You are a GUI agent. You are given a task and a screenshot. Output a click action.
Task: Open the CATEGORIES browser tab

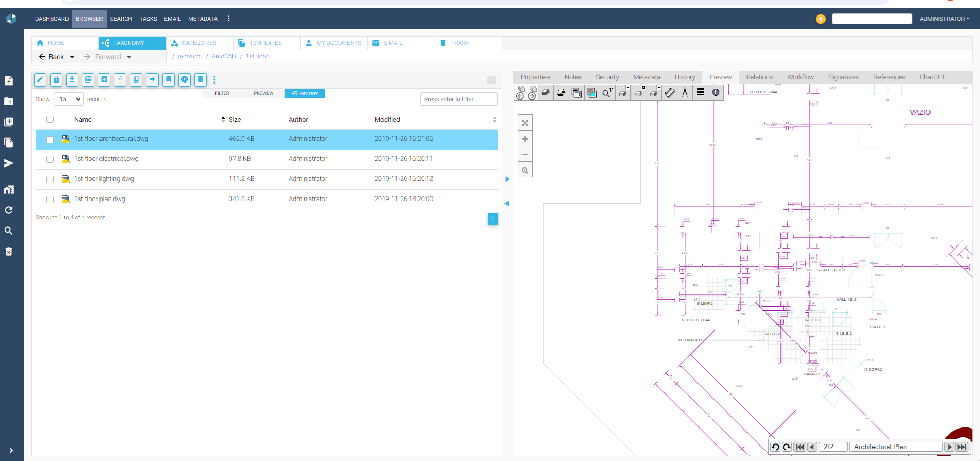(x=199, y=43)
